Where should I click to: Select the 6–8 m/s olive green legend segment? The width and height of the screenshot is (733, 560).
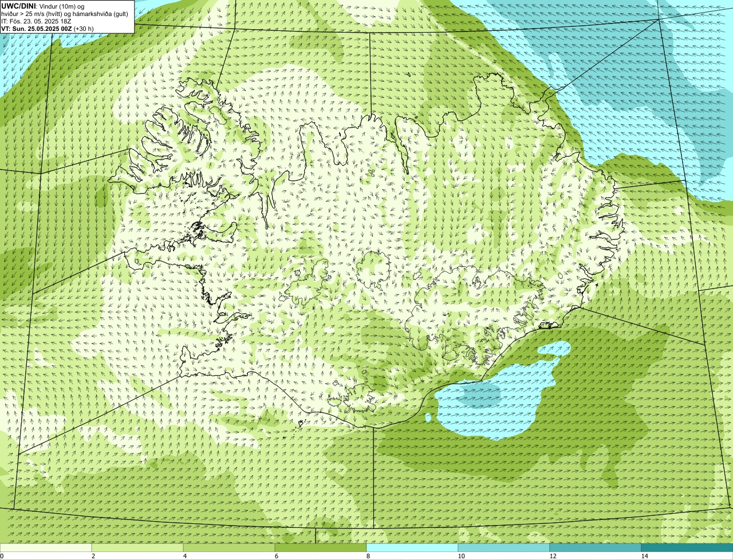tap(321, 547)
